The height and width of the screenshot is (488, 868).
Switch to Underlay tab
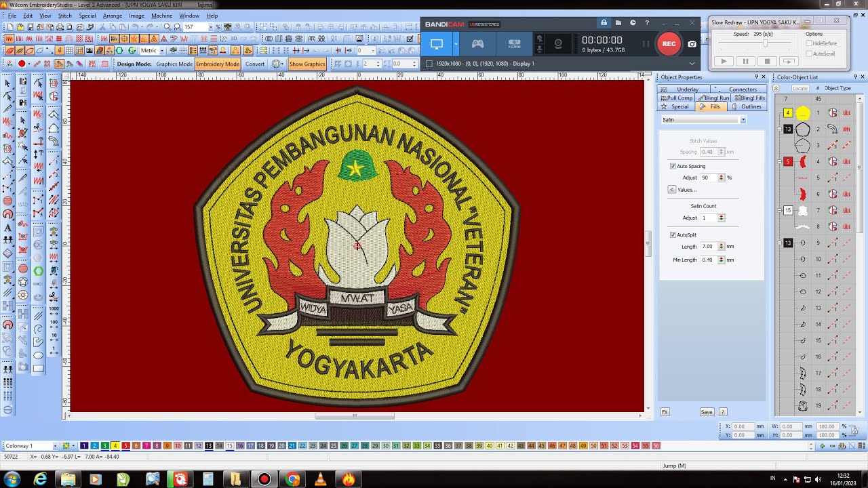click(x=684, y=89)
